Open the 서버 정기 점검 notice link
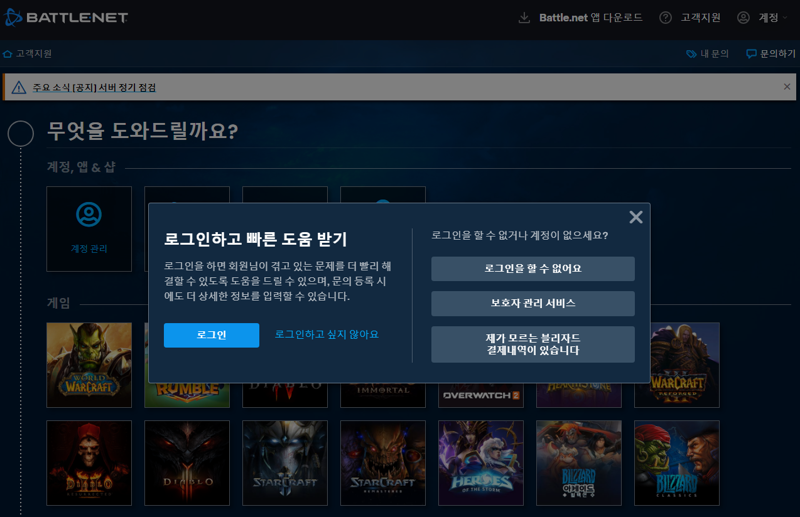 [x=94, y=87]
